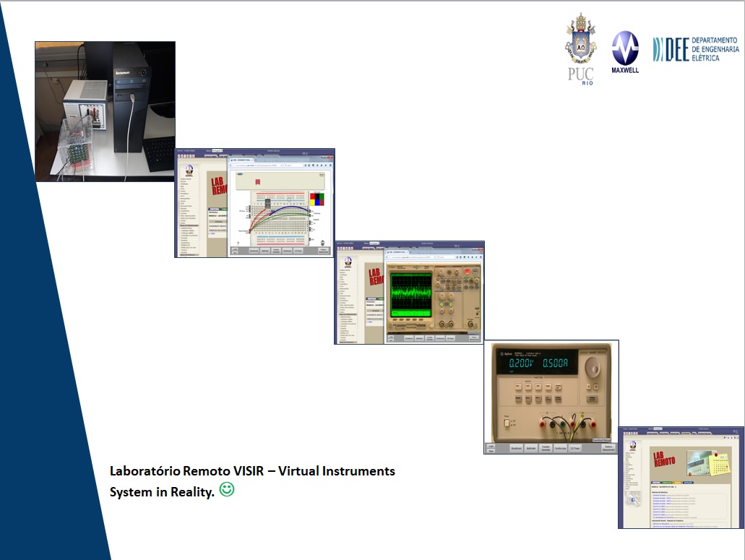Select the photo of the Lenovo computer setup
This screenshot has height=560, width=745.
click(105, 111)
